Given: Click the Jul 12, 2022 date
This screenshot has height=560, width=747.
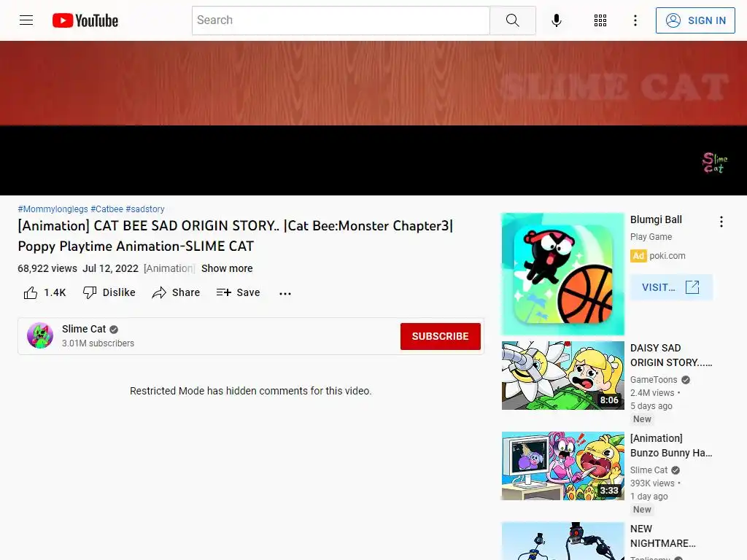Looking at the screenshot, I should point(111,268).
